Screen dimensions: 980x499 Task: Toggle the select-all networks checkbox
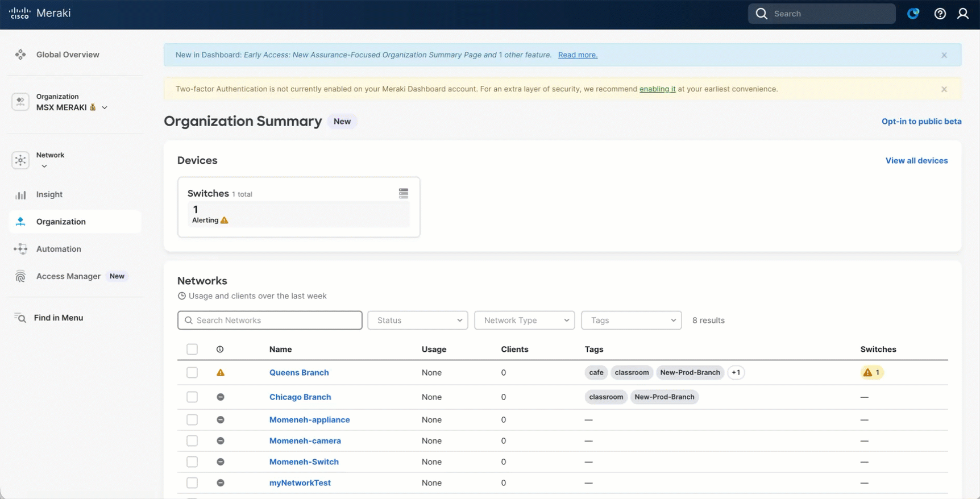192,349
